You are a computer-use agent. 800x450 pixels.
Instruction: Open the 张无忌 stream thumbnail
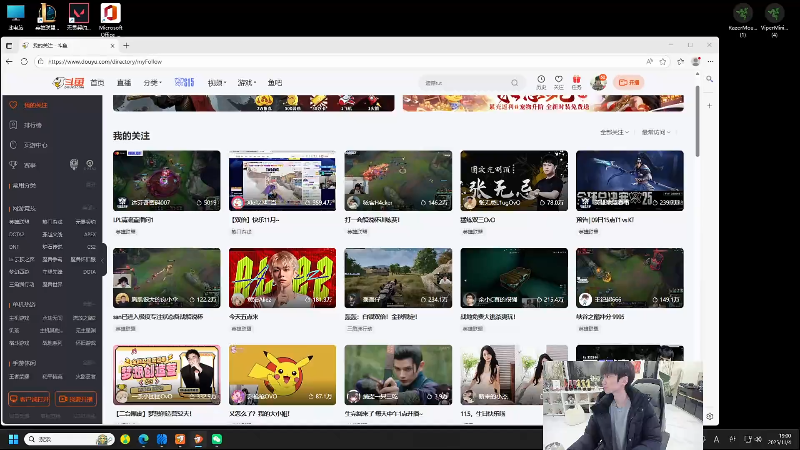click(x=514, y=181)
